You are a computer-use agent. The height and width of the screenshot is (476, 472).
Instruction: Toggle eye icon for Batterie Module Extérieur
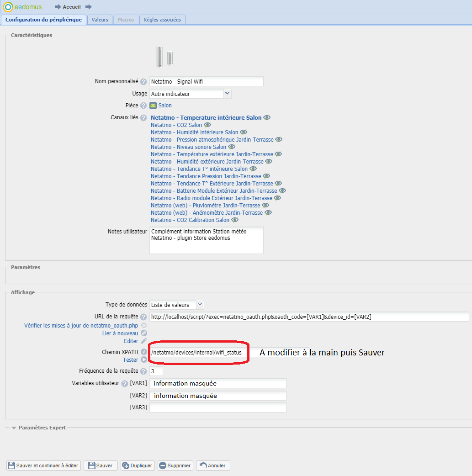click(x=282, y=190)
